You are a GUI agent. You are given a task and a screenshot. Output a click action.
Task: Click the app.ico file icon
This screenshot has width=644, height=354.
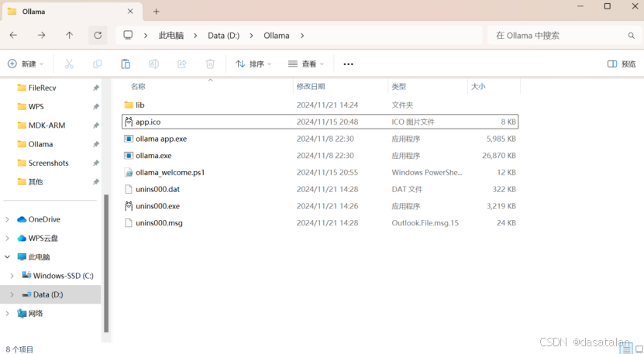click(129, 122)
